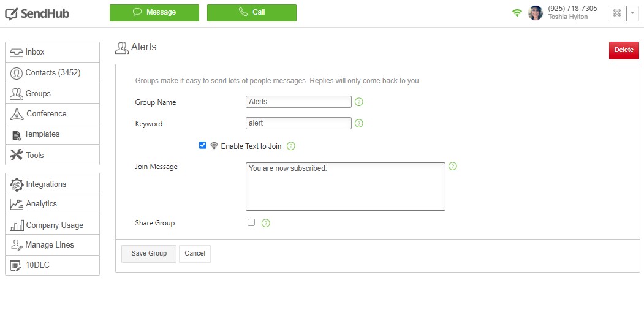644x318 pixels.
Task: Open the settings gear icon
Action: coord(617,13)
